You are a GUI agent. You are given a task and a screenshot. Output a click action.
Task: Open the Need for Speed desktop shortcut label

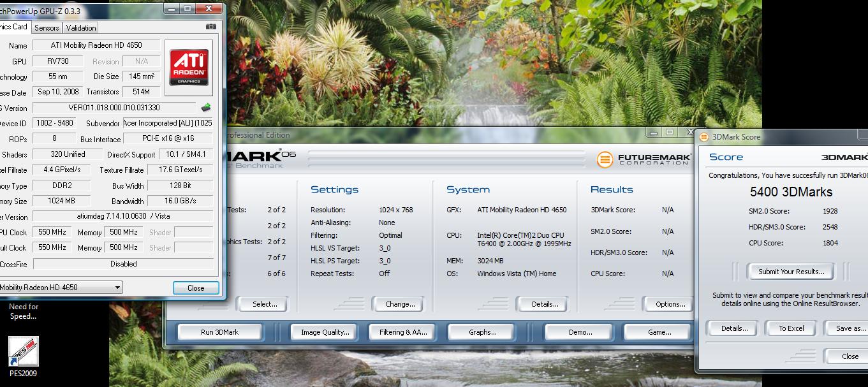click(23, 311)
